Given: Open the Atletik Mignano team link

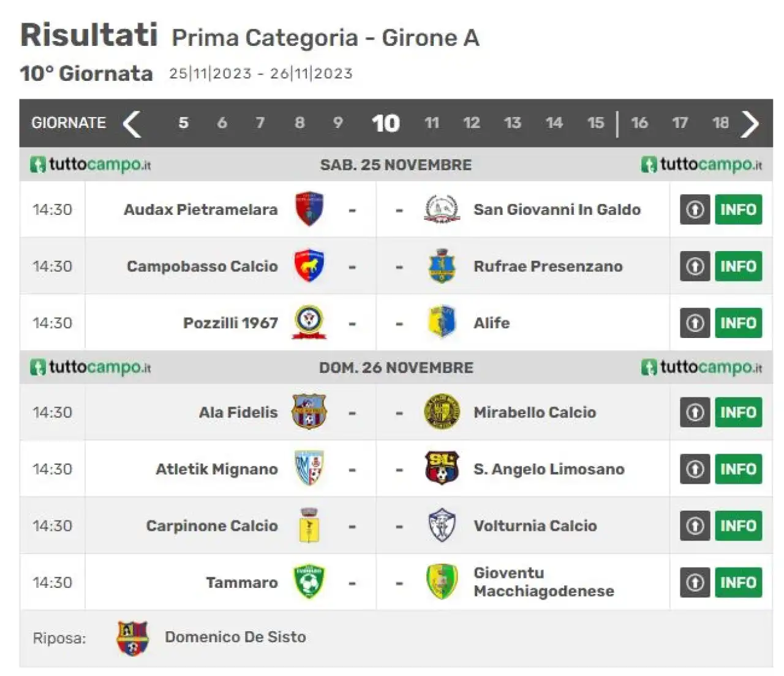Looking at the screenshot, I should point(217,469).
